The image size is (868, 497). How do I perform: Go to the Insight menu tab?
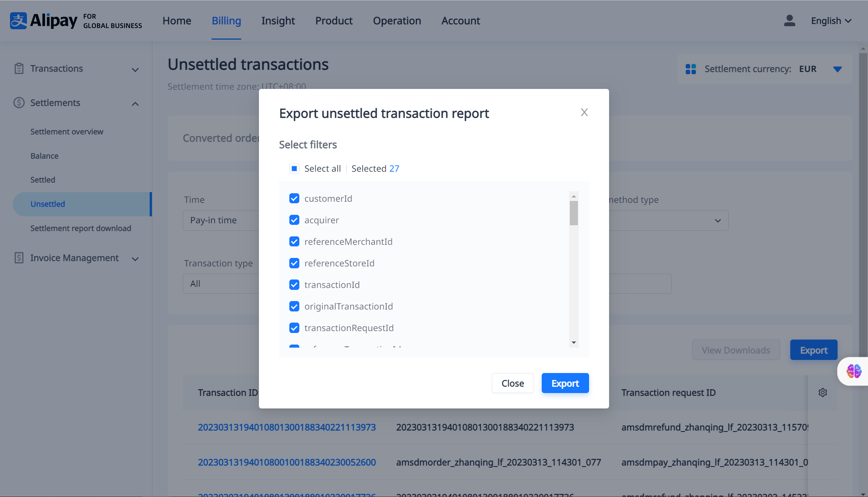coord(278,21)
